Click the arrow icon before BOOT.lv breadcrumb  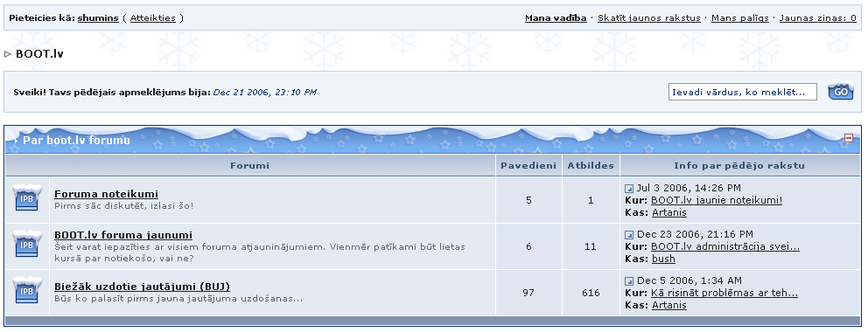point(8,54)
